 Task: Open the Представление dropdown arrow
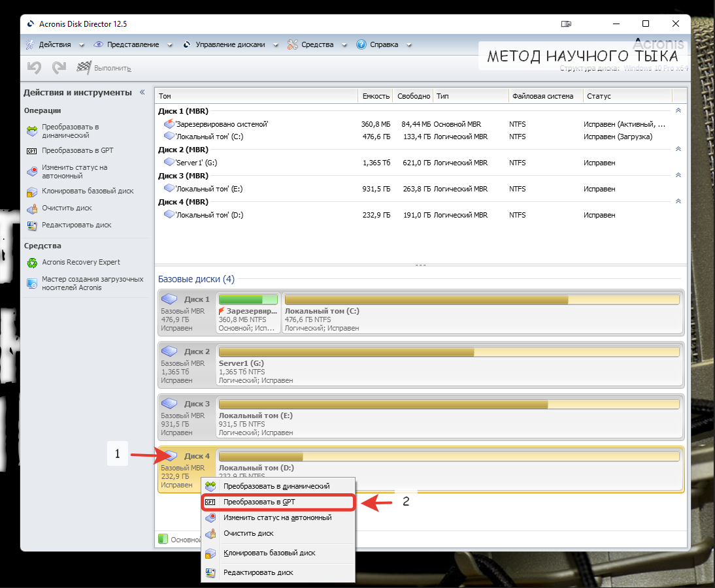170,45
